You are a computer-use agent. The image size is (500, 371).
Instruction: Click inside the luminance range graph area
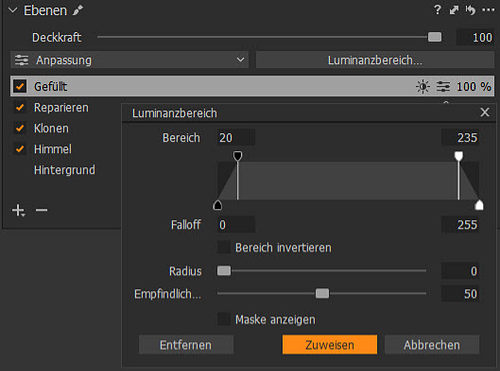pyautogui.click(x=348, y=181)
